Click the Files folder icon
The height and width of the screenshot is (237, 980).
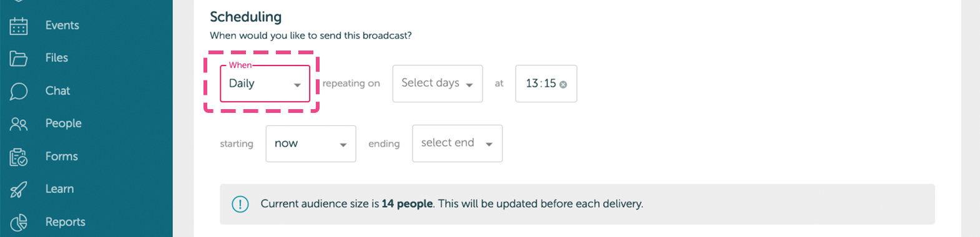tap(19, 59)
